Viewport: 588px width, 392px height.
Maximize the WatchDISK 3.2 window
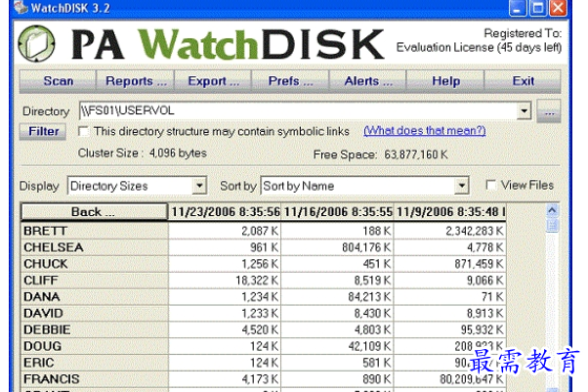click(538, 8)
